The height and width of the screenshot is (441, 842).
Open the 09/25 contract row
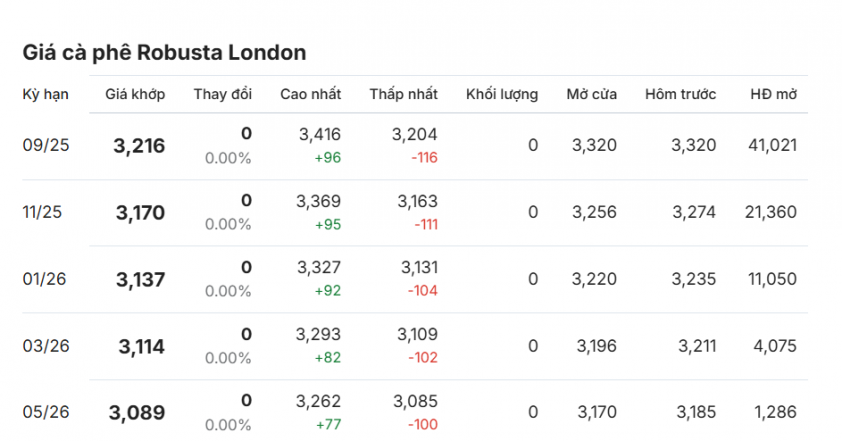coord(415,146)
